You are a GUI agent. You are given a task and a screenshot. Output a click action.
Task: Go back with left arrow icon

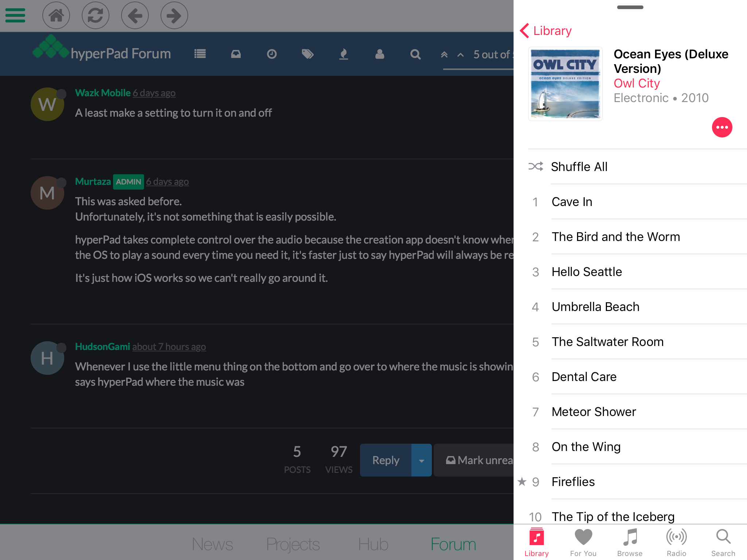[x=135, y=15]
